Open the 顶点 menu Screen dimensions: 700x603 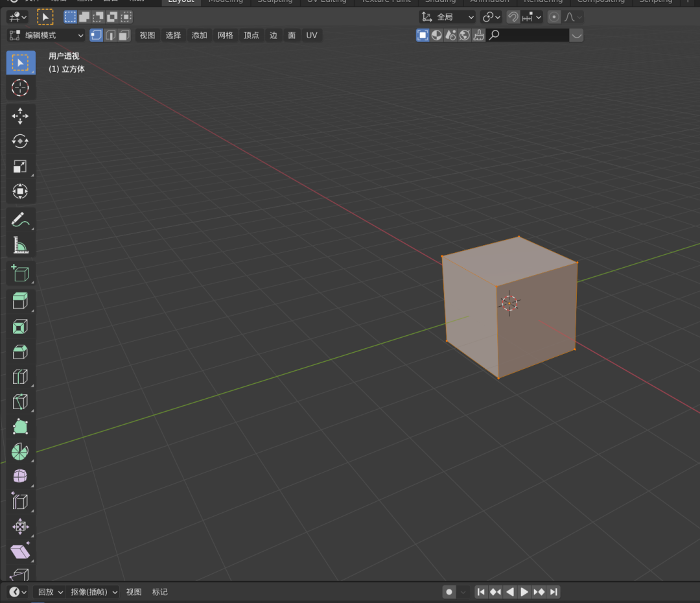tap(251, 35)
